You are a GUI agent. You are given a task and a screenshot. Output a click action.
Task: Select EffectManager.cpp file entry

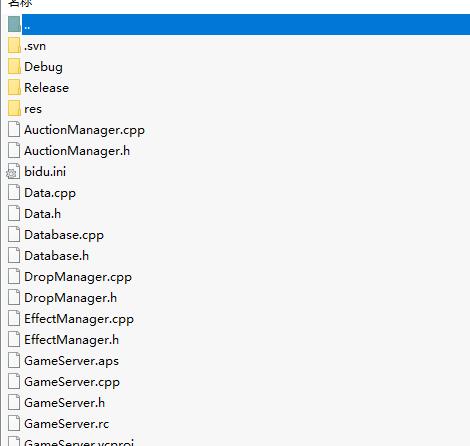click(79, 319)
